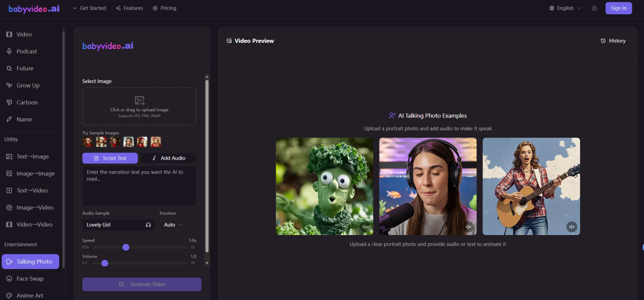Select the Podcast feature
644x300 pixels.
point(26,51)
